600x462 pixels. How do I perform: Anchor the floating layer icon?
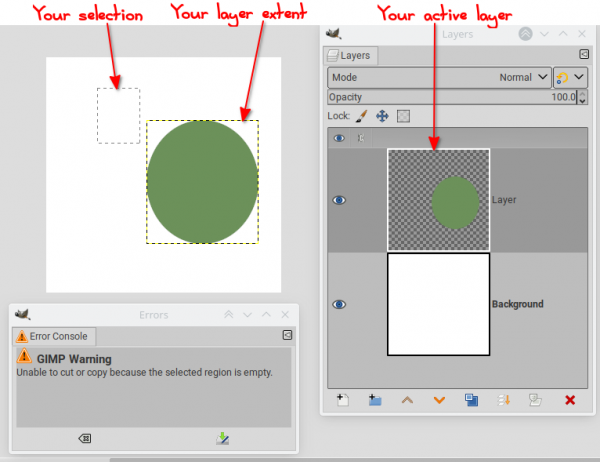pyautogui.click(x=504, y=400)
